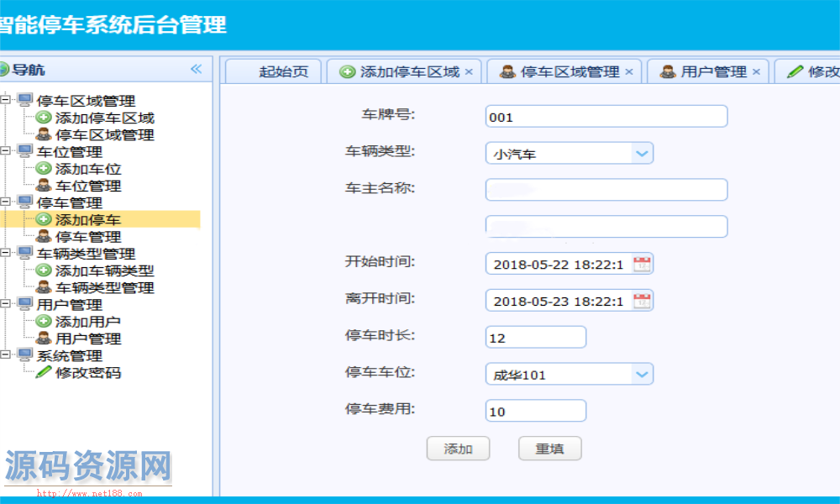Image resolution: width=840 pixels, height=504 pixels.
Task: Open 修改密码 in navigation tree
Action: (x=88, y=372)
